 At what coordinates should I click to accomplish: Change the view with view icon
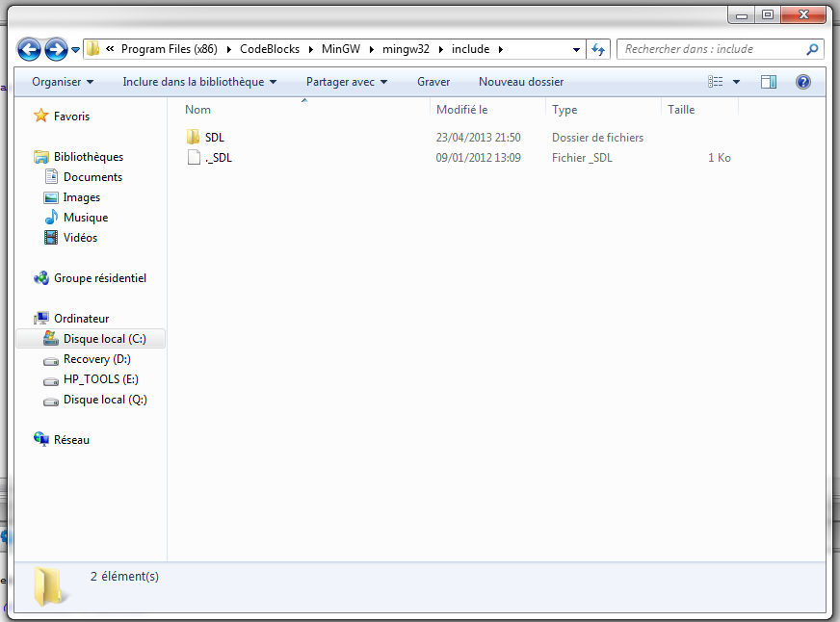click(x=715, y=82)
